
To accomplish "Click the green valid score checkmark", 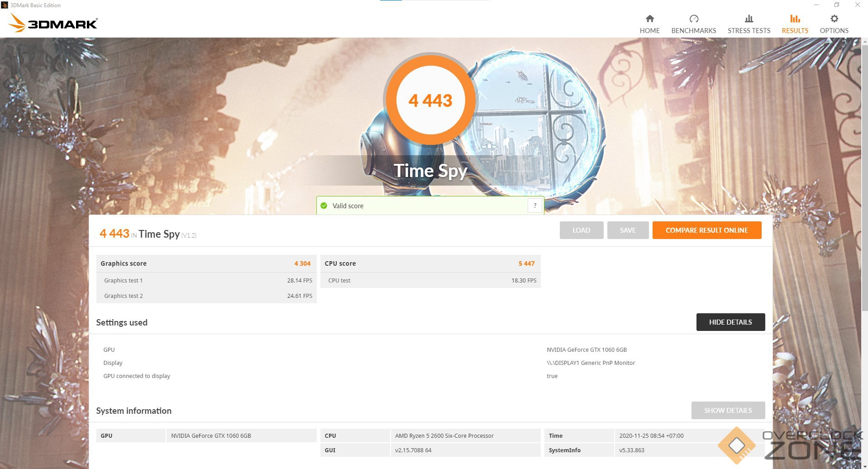I will pyautogui.click(x=324, y=206).
